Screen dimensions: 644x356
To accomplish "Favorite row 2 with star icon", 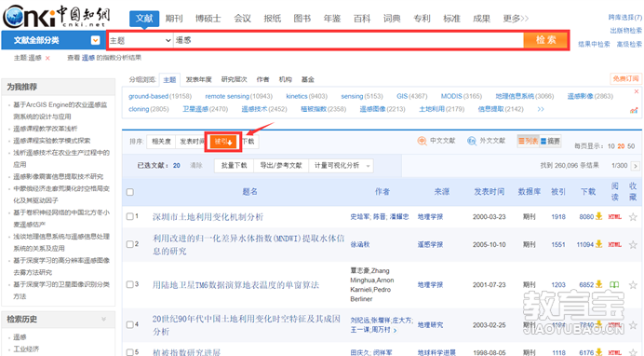I will [633, 244].
